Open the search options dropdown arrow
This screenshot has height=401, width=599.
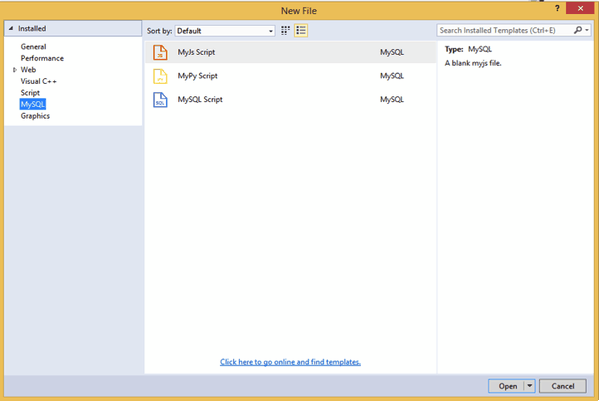587,30
